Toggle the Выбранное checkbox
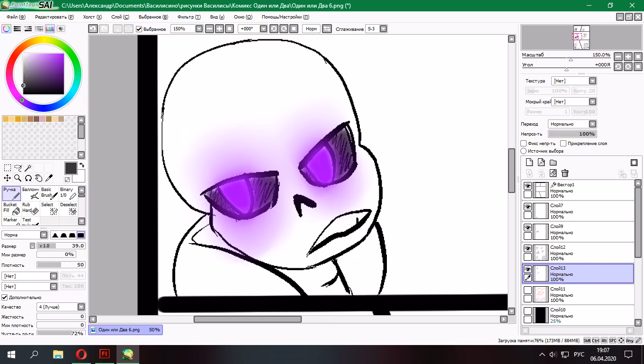The width and height of the screenshot is (644, 364). (x=139, y=29)
